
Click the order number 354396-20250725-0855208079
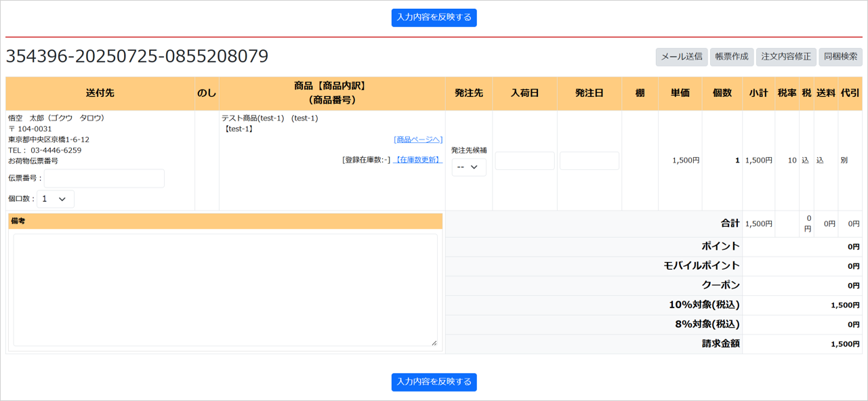click(137, 56)
